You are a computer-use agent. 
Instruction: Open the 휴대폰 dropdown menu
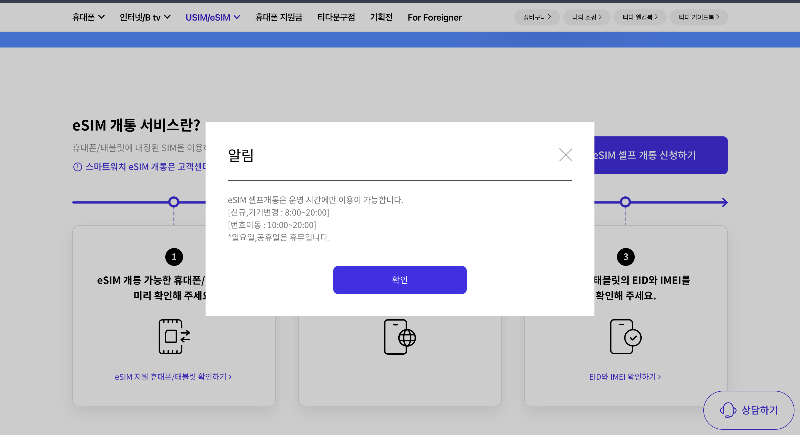(88, 17)
